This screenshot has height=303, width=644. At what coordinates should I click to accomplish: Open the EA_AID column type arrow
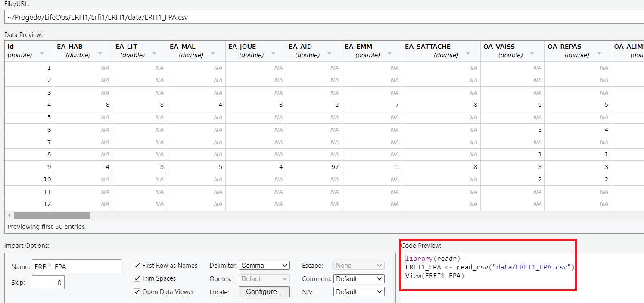[x=330, y=53]
